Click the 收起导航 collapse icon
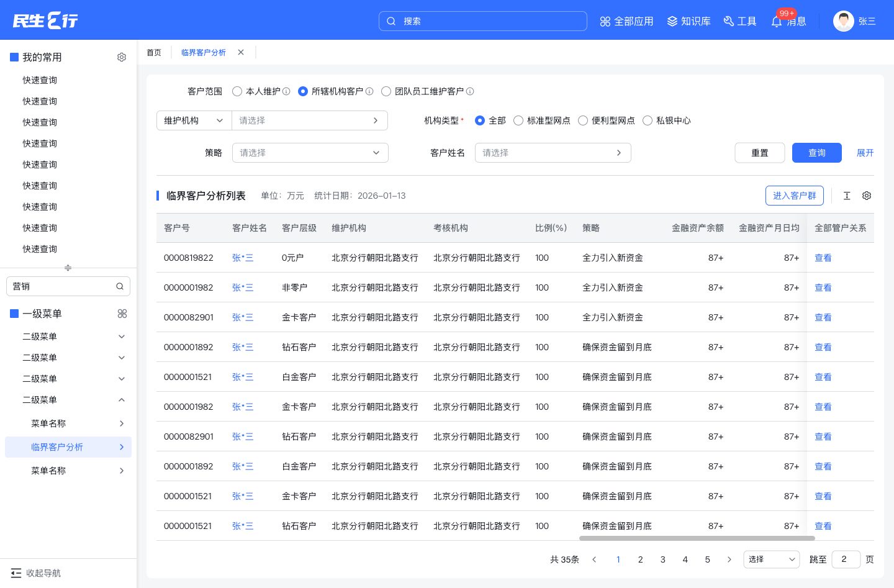This screenshot has height=588, width=894. coord(16,573)
